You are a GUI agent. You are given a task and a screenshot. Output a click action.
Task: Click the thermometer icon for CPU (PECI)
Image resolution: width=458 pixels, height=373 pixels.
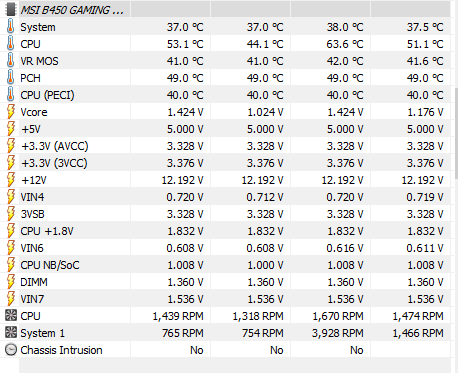pyautogui.click(x=11, y=95)
